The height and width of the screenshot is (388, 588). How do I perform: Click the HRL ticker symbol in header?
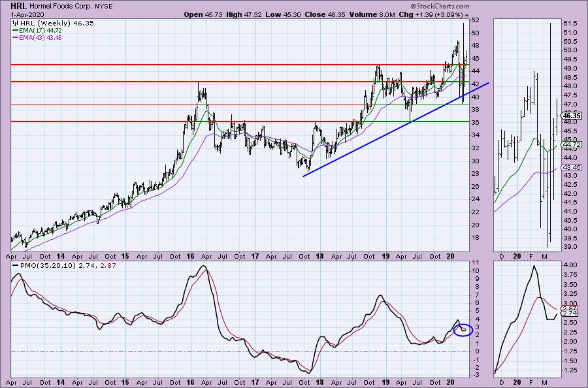18,6
